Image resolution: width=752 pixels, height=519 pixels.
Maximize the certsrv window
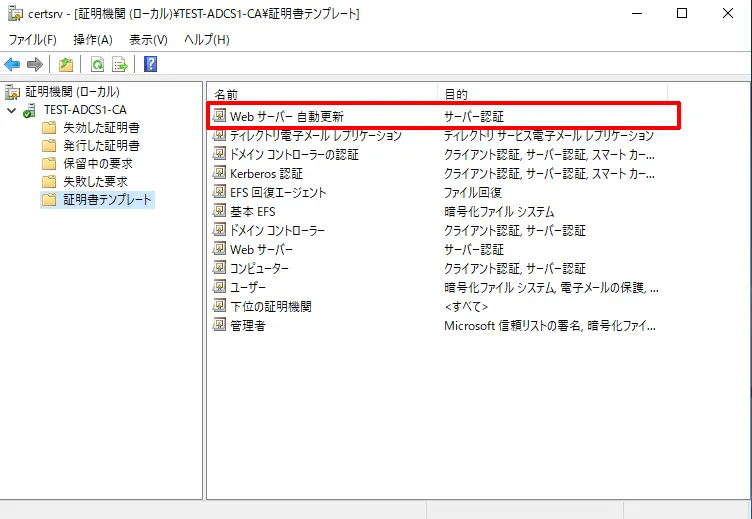682,13
